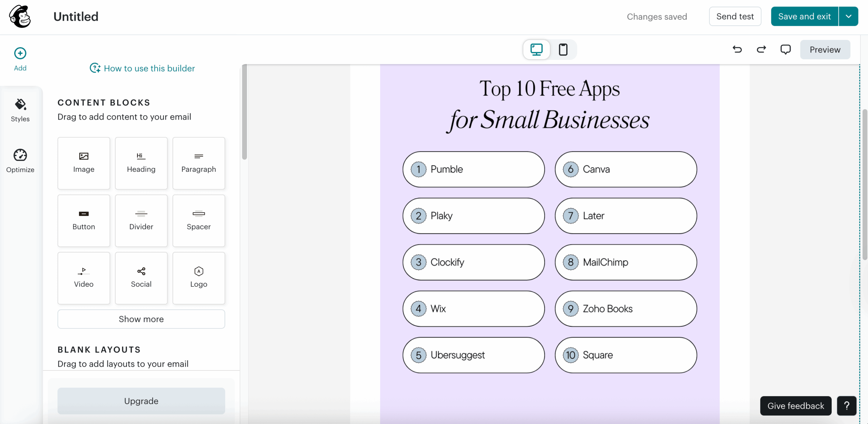Image resolution: width=868 pixels, height=424 pixels.
Task: Select the Heading content block
Action: (141, 163)
